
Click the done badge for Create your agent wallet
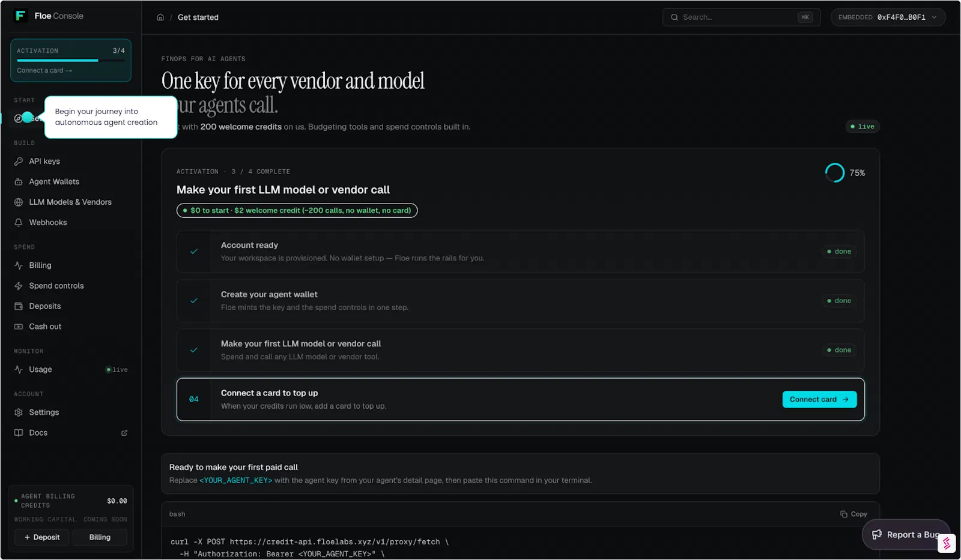click(839, 301)
